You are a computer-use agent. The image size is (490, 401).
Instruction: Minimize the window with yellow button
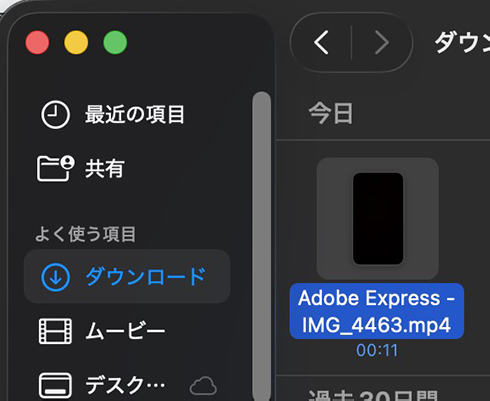click(x=76, y=42)
